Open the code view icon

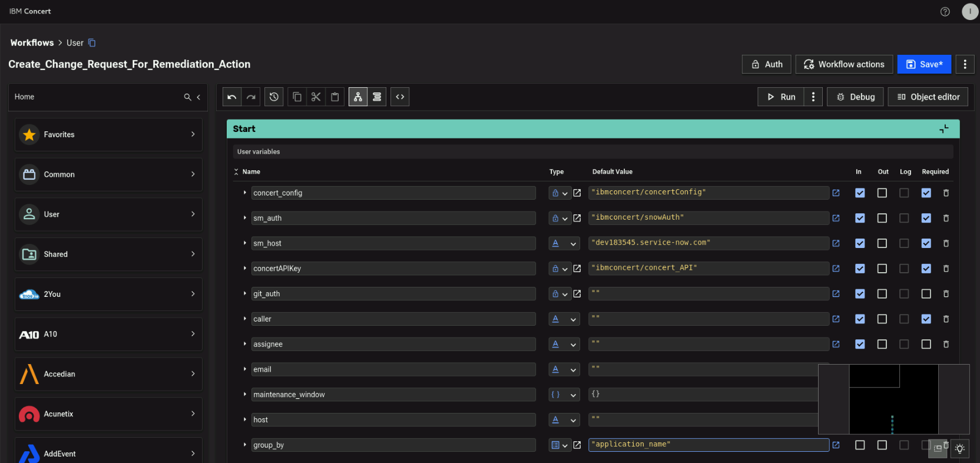[x=400, y=97]
